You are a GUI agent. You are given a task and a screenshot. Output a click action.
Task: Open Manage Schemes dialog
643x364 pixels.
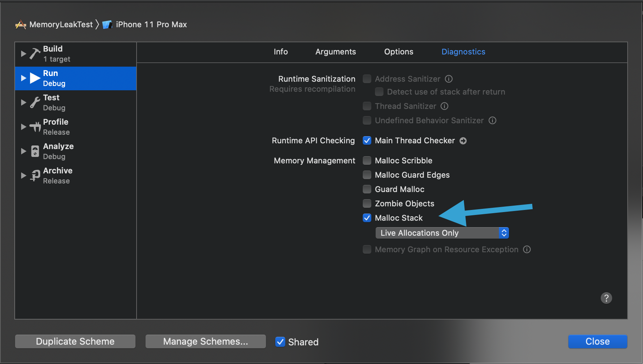(206, 341)
